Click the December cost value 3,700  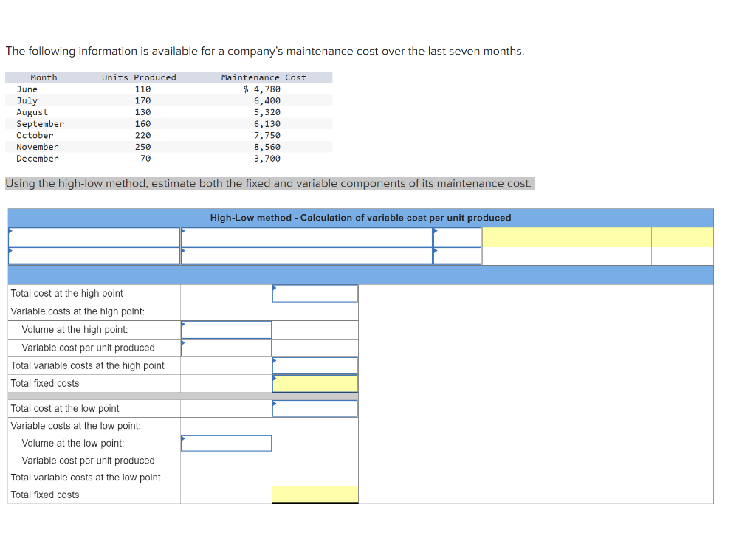click(x=267, y=159)
